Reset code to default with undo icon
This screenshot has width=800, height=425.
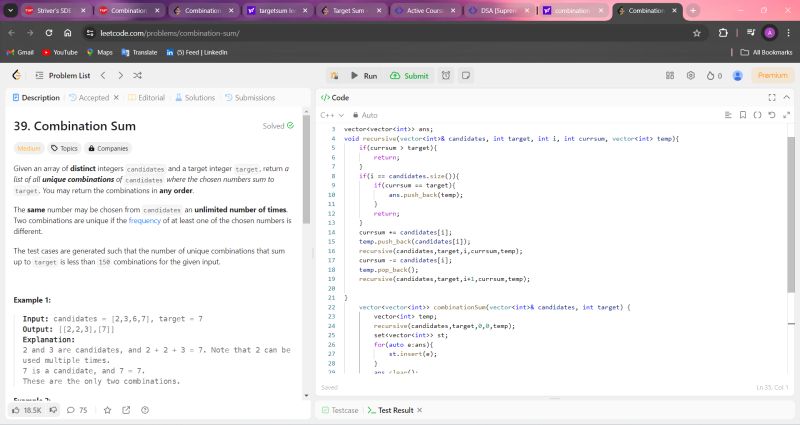point(771,115)
